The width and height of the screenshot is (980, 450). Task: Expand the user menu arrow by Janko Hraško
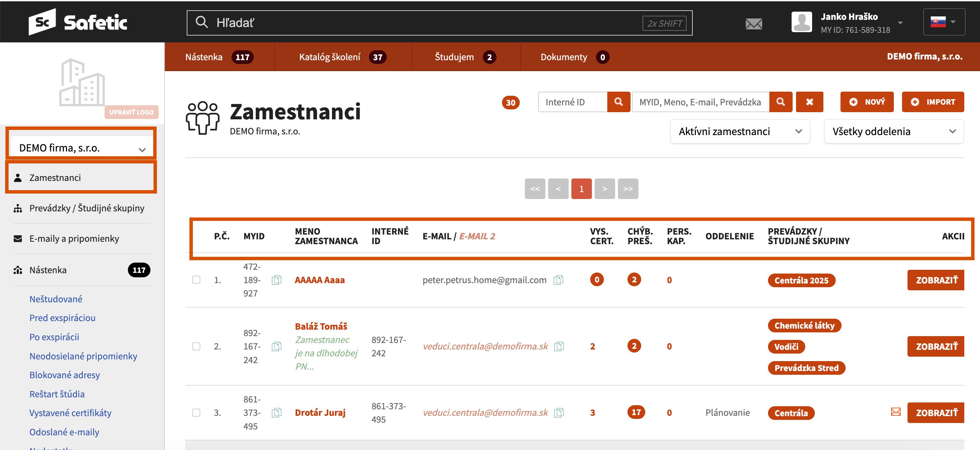click(900, 23)
